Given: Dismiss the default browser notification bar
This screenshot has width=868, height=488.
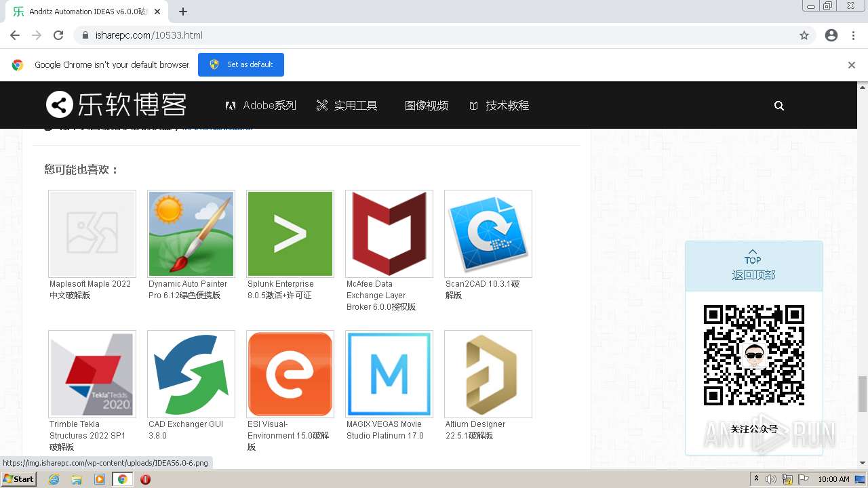Looking at the screenshot, I should pos(852,65).
